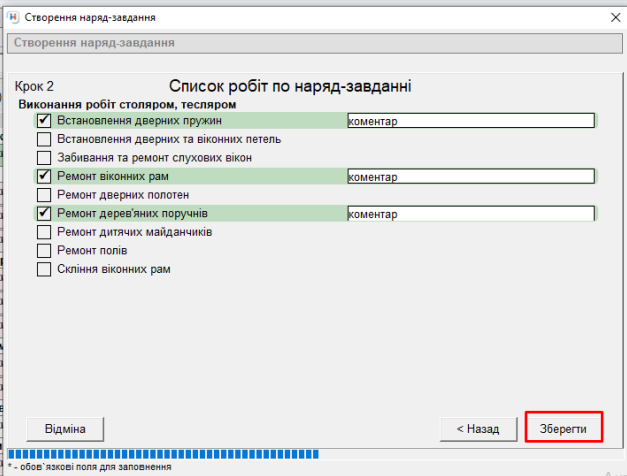The width and height of the screenshot is (627, 476).
Task: Click the Список робіт по наряд-завданні heading
Action: [290, 87]
